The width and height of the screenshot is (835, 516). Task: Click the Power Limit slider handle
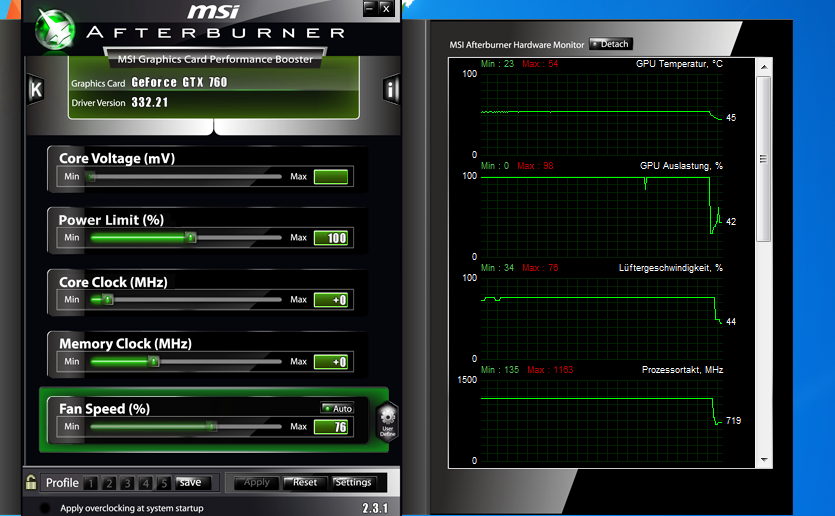pos(190,237)
